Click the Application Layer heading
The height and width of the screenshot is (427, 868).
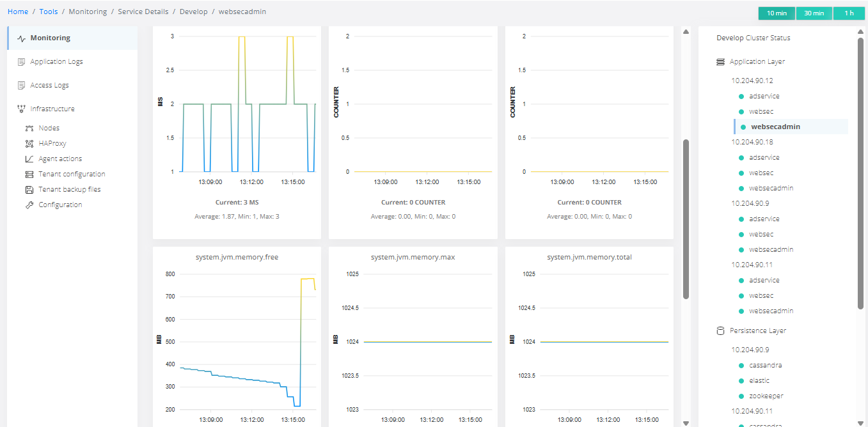[x=757, y=62]
